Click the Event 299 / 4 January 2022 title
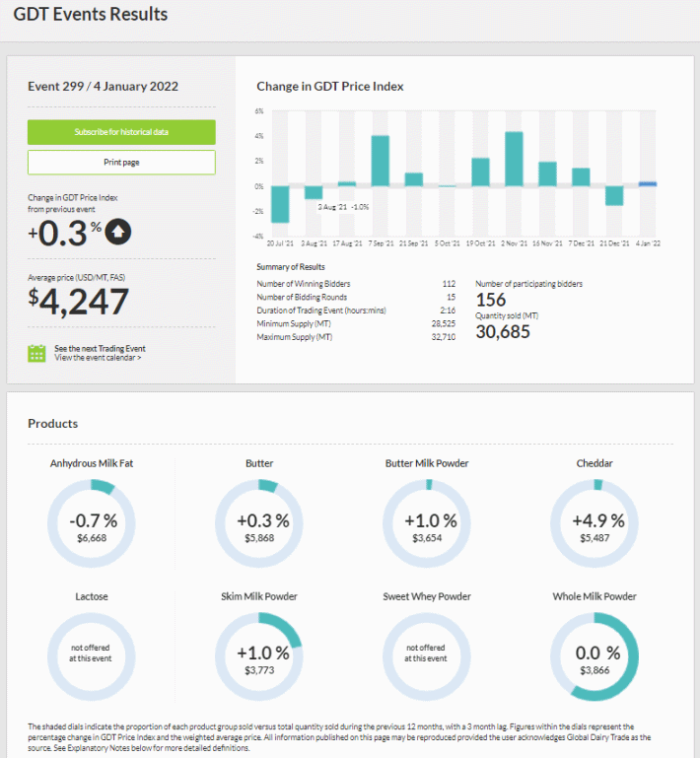This screenshot has height=758, width=700. (x=103, y=87)
